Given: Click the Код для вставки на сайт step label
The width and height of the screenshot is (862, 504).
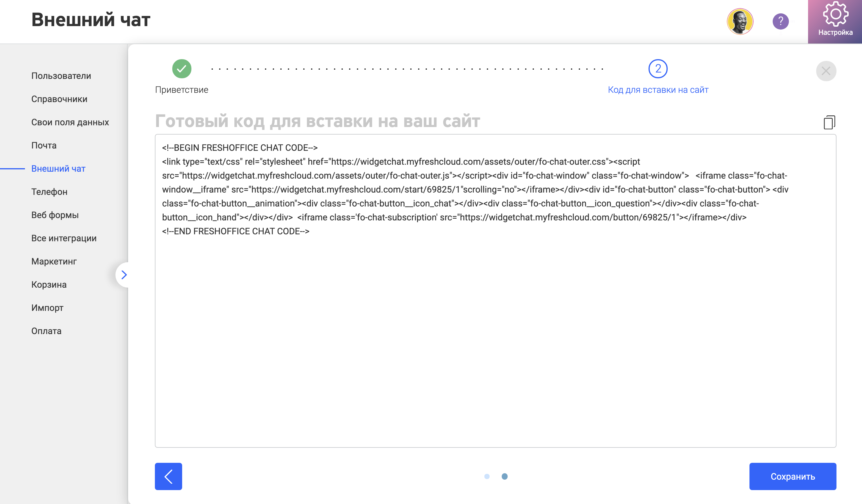Looking at the screenshot, I should (x=658, y=90).
